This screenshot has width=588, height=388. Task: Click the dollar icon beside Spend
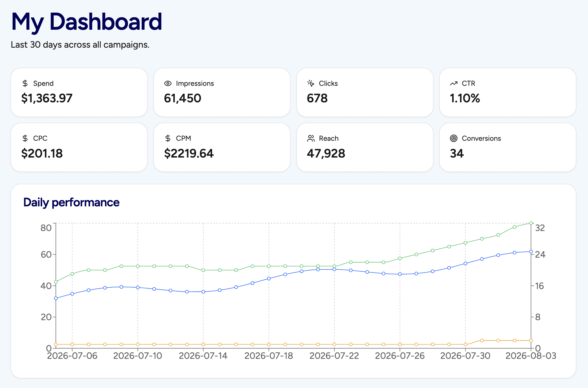click(x=25, y=83)
